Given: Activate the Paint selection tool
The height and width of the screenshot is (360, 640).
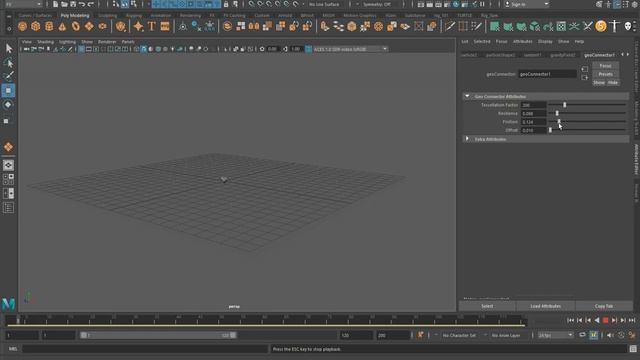Looking at the screenshot, I should click(9, 76).
